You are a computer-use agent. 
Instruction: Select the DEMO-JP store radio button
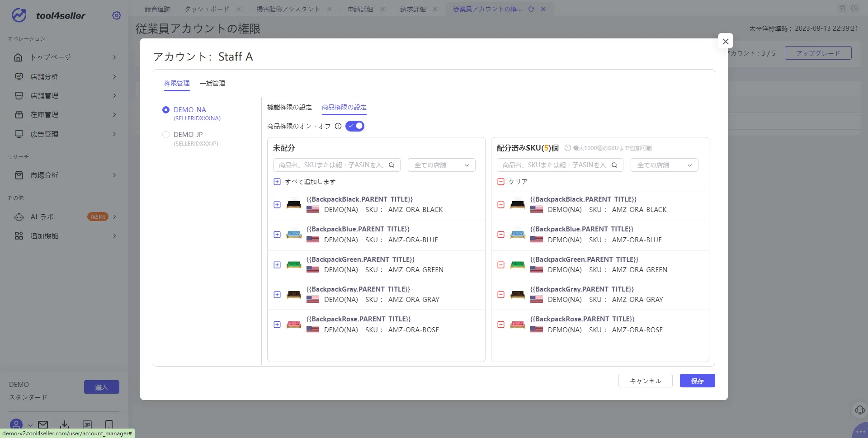(x=166, y=135)
